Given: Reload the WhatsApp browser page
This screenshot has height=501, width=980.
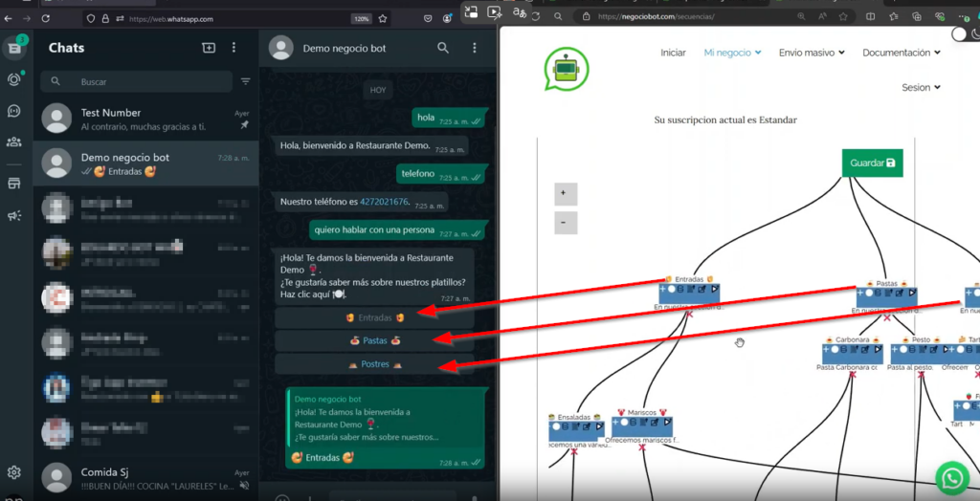Looking at the screenshot, I should (x=45, y=19).
